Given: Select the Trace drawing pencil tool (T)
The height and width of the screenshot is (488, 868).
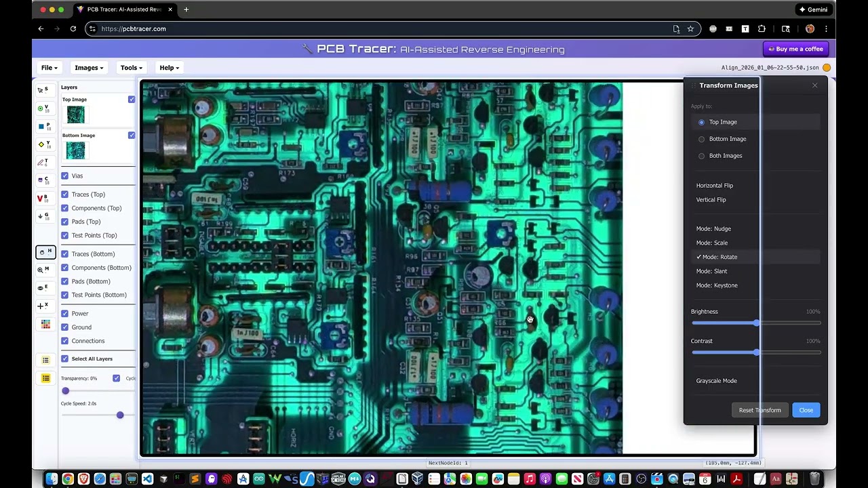Looking at the screenshot, I should point(45,163).
